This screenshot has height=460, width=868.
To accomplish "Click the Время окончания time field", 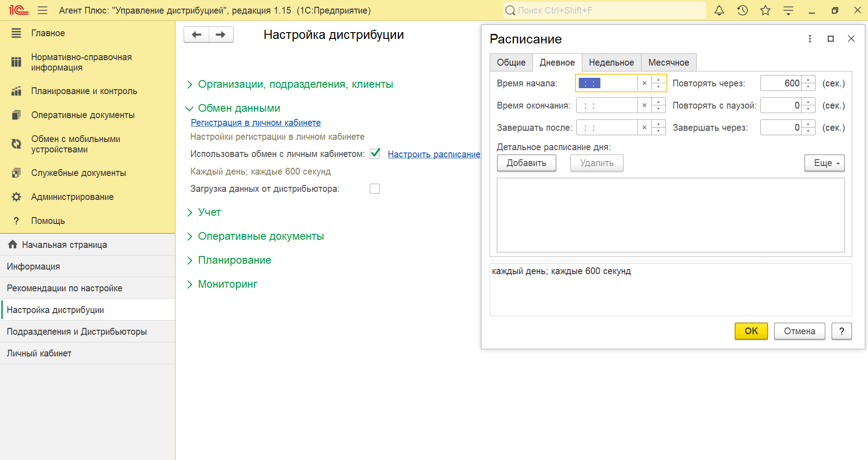I will click(607, 105).
